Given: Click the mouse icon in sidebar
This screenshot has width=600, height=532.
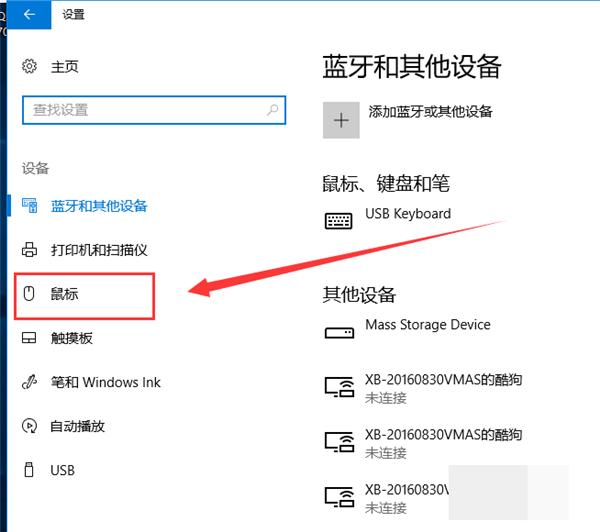Looking at the screenshot, I should pyautogui.click(x=29, y=294).
